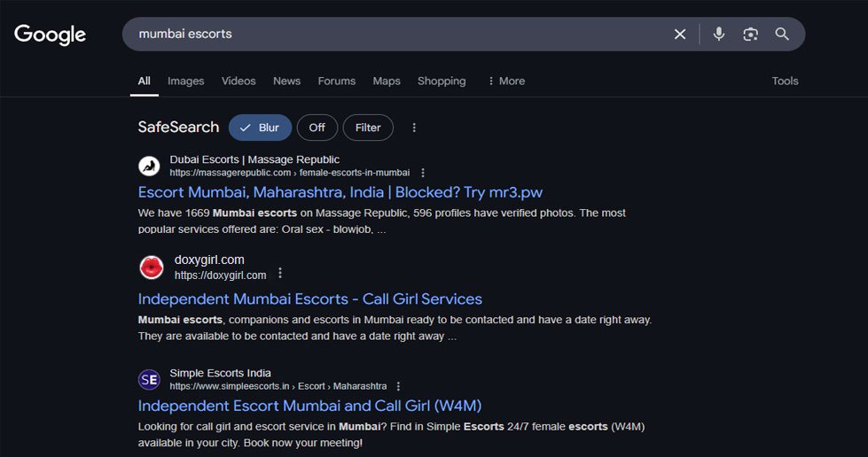868x457 pixels.
Task: Click the "Simple Escorts India" site name
Action: (220, 373)
